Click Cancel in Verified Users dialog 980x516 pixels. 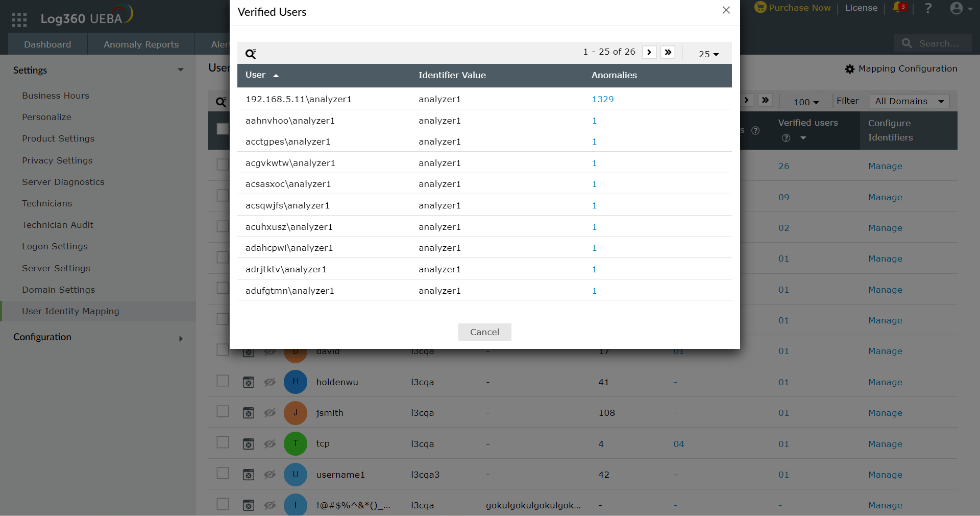click(484, 332)
